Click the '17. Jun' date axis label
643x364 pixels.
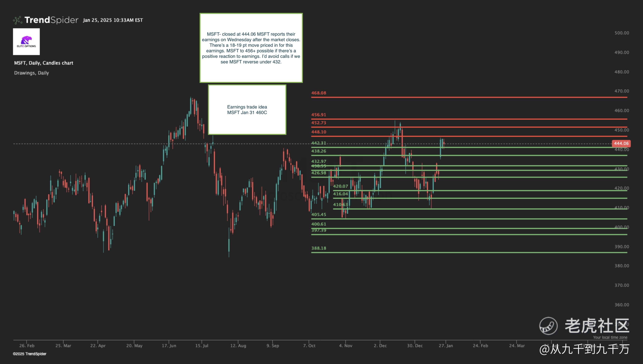pyautogui.click(x=169, y=346)
